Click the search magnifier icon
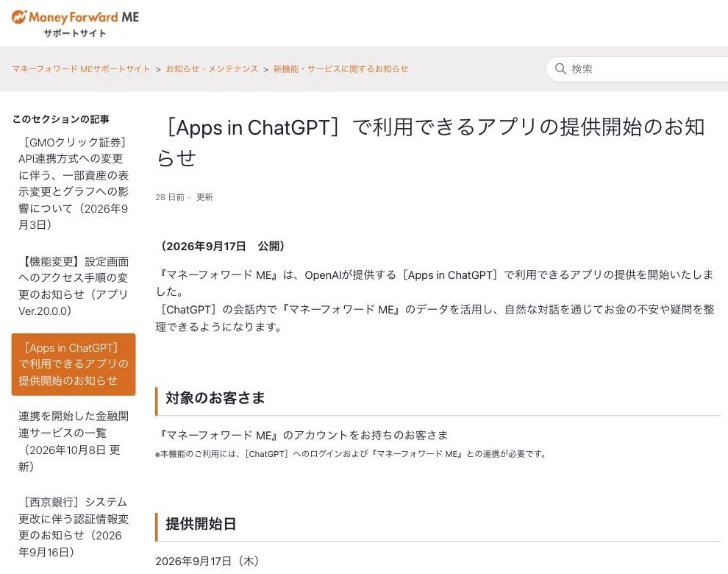The width and height of the screenshot is (728, 574). click(x=560, y=68)
